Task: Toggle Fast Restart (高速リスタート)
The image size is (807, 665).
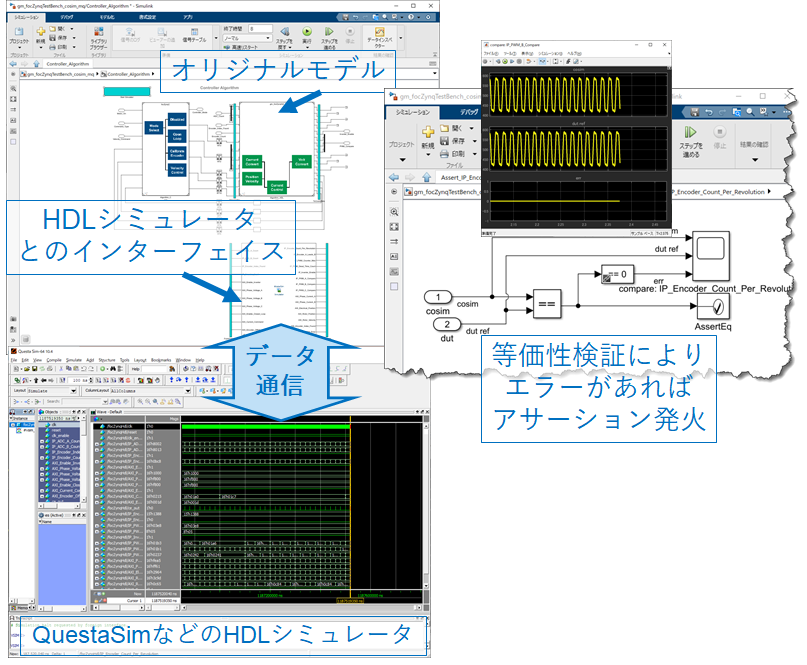Action: point(241,47)
